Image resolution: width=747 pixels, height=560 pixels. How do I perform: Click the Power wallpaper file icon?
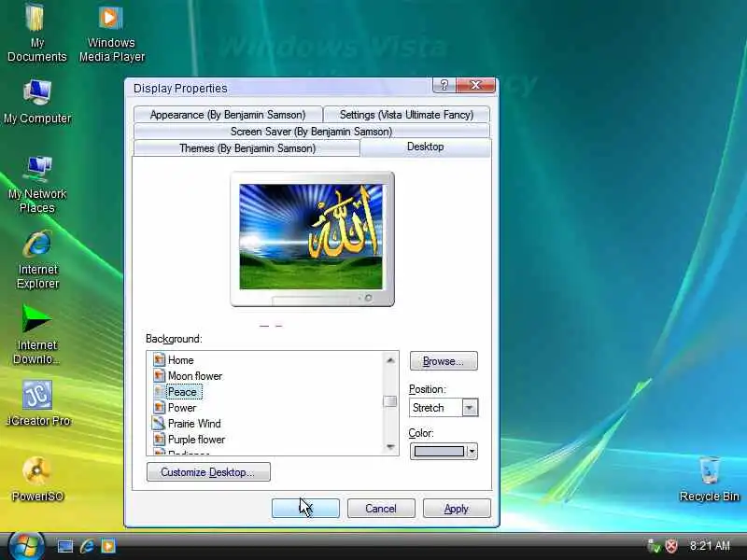click(159, 408)
